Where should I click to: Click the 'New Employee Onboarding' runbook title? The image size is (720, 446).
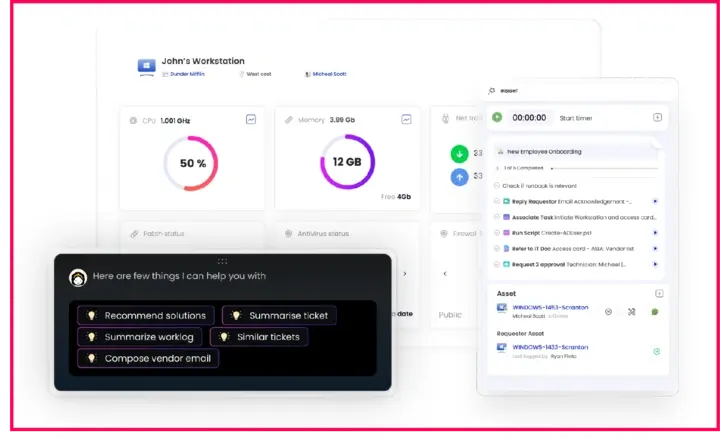(x=544, y=152)
